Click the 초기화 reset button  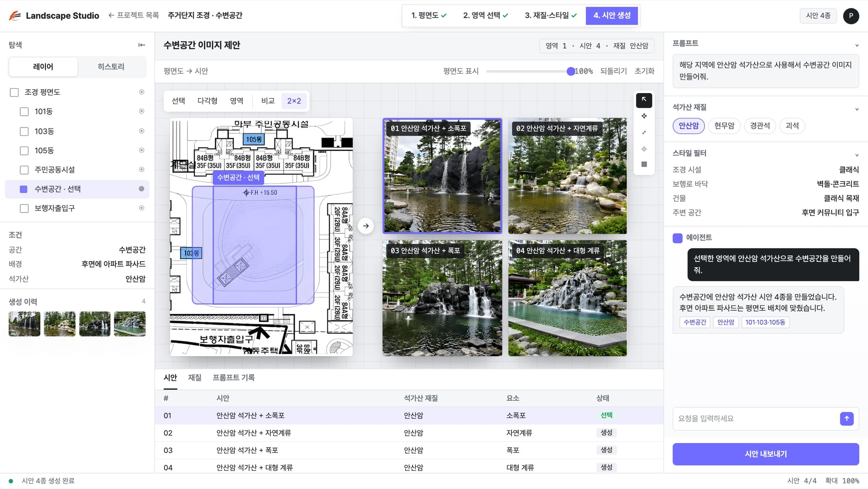[x=644, y=71]
